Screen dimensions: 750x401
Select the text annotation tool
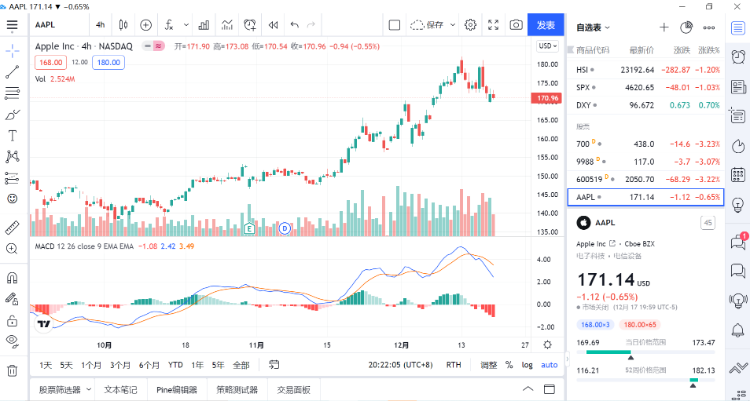pos(12,135)
